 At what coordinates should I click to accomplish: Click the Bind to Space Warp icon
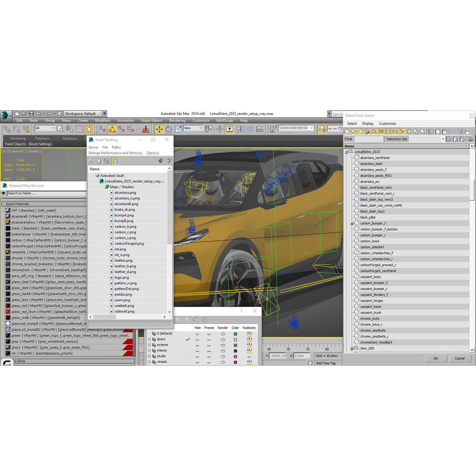26,129
